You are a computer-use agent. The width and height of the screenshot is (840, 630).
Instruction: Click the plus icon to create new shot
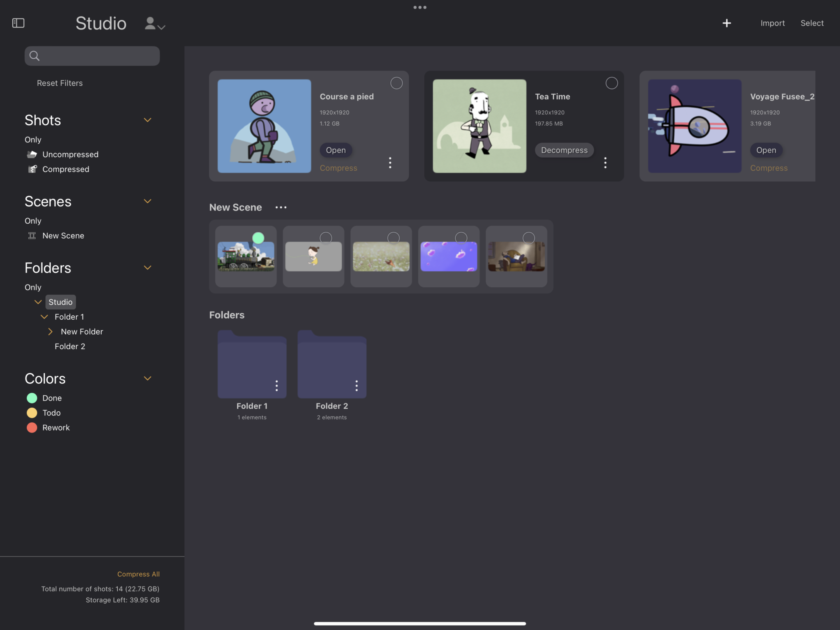tap(727, 23)
